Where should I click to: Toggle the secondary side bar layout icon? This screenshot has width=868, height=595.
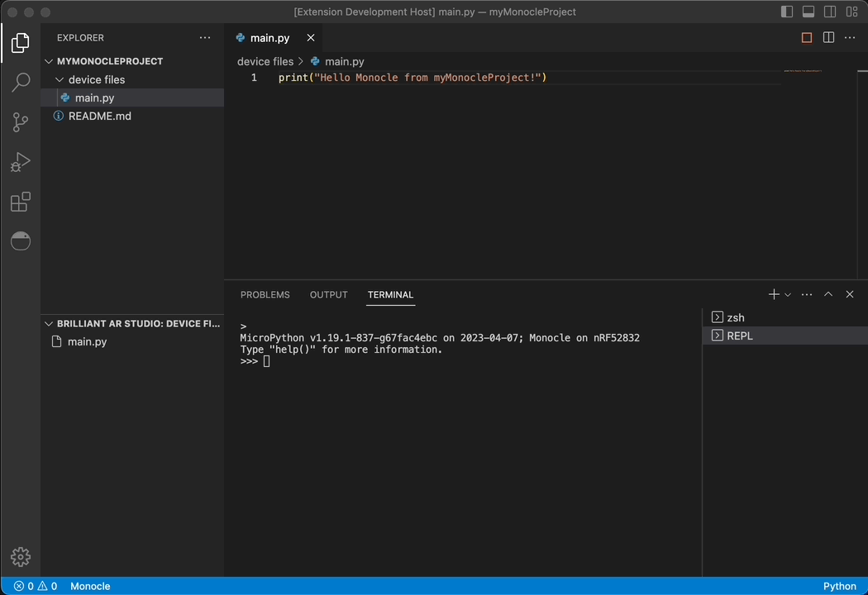point(830,12)
